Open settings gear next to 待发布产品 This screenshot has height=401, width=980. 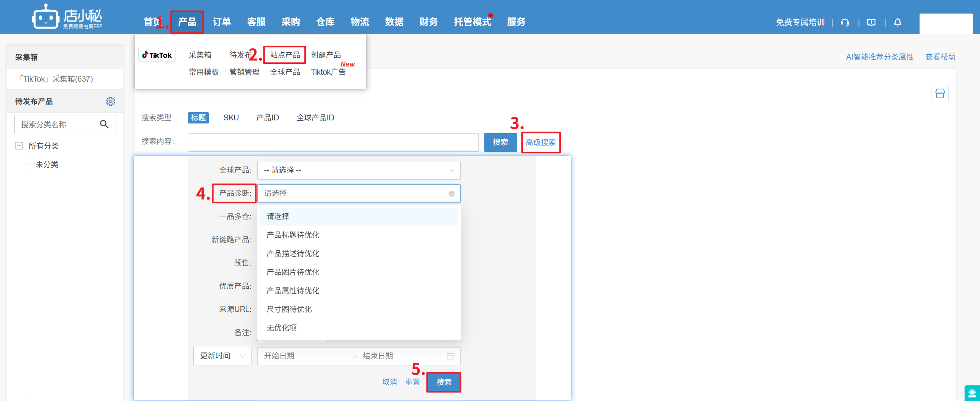pyautogui.click(x=110, y=101)
